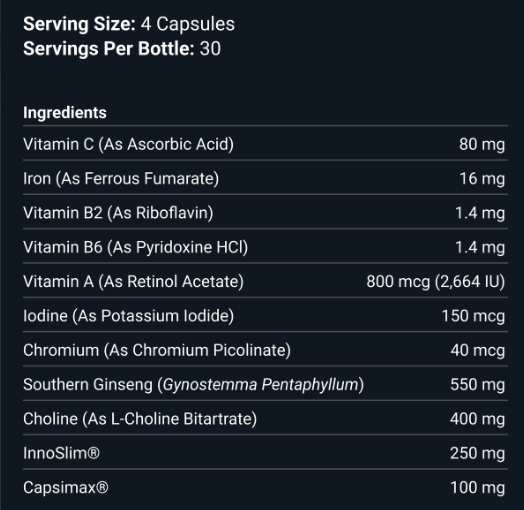This screenshot has height=510, width=524.
Task: Click the Vitamin C ingredient row
Action: coord(265,144)
